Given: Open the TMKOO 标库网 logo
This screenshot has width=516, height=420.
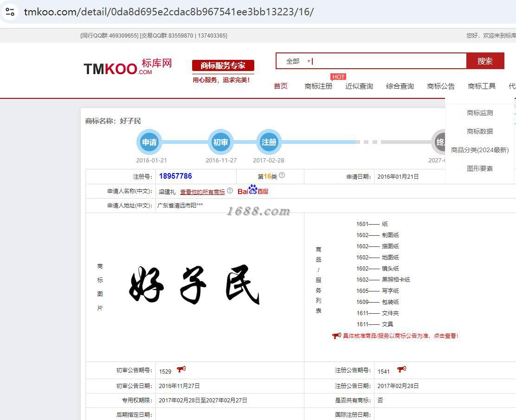Looking at the screenshot, I should click(x=128, y=67).
